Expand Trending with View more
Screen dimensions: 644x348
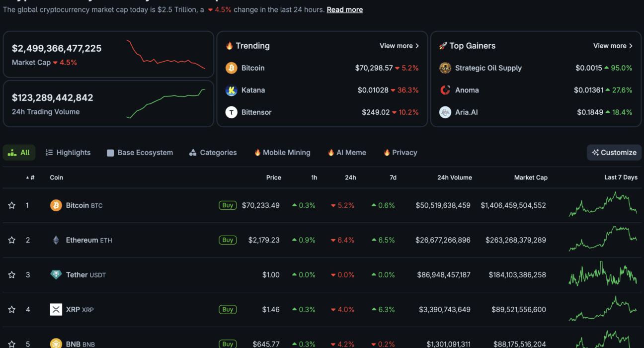pos(399,46)
